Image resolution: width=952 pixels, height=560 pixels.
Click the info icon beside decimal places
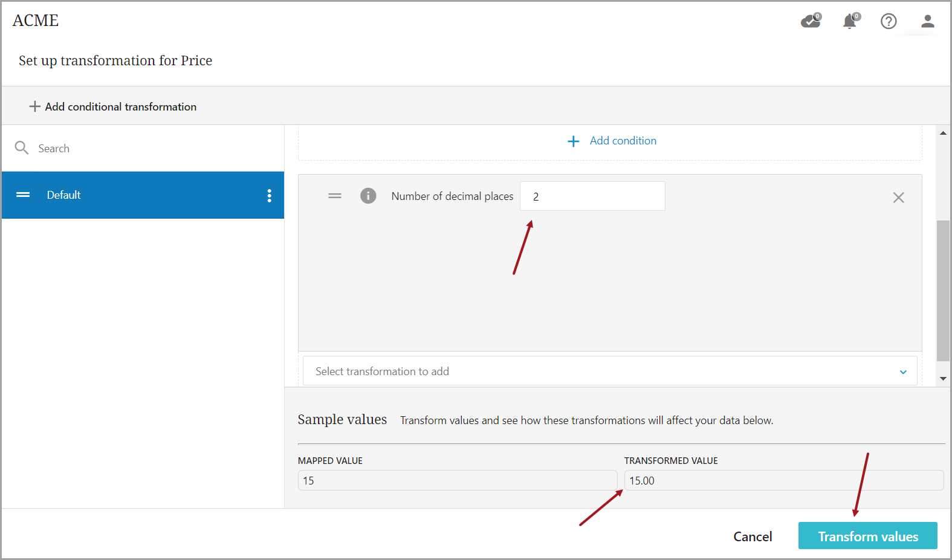pos(368,196)
